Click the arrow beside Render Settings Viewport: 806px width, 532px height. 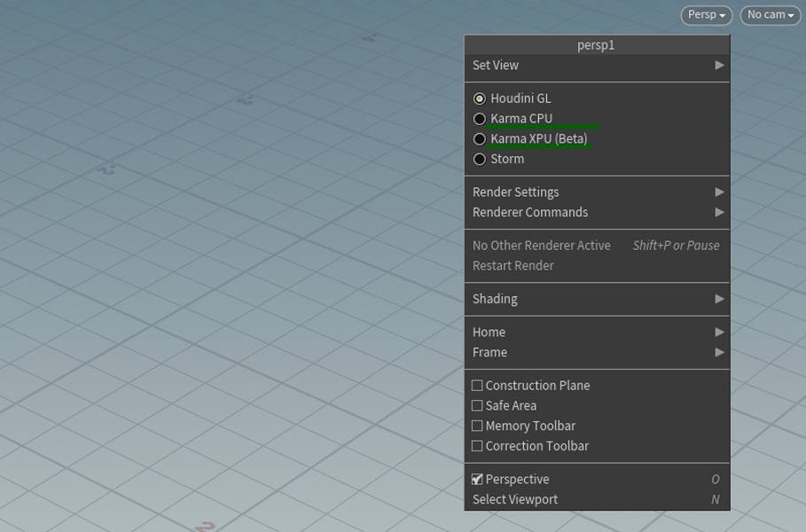719,192
